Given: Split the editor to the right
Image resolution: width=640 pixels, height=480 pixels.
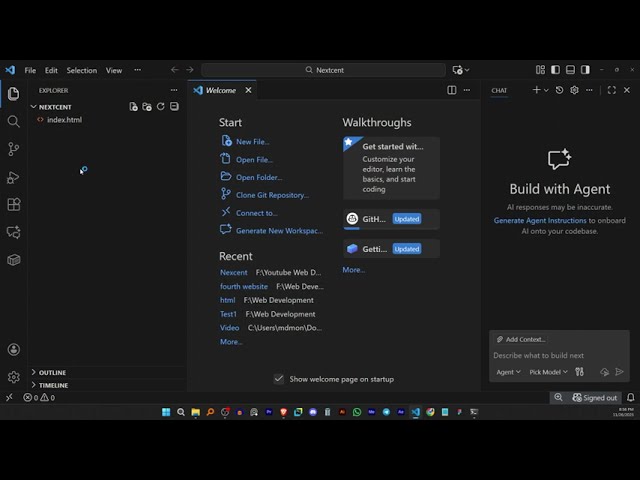Looking at the screenshot, I should (x=452, y=90).
